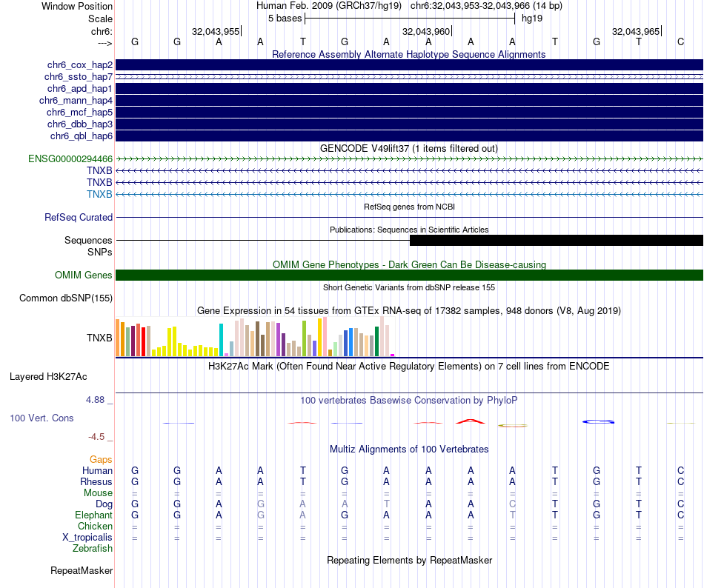Click the RefSeq genes from NCBI title
This screenshot has width=704, height=588.
(x=409, y=207)
